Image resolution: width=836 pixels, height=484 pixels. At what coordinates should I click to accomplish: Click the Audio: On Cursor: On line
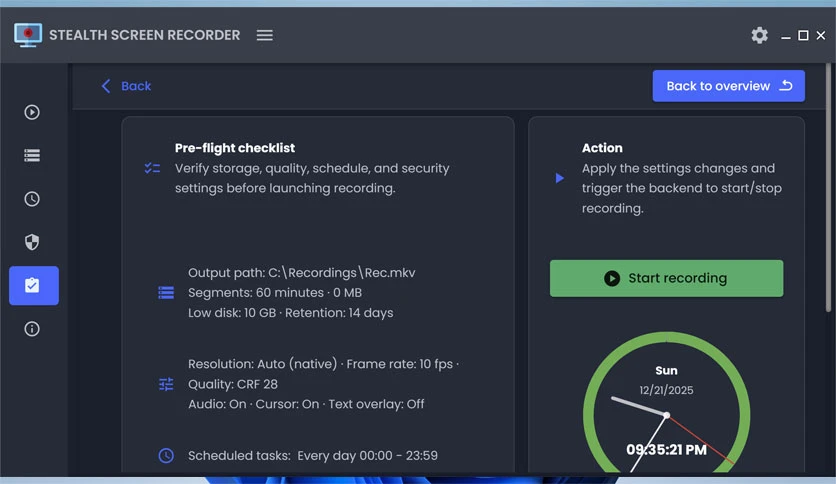click(306, 404)
